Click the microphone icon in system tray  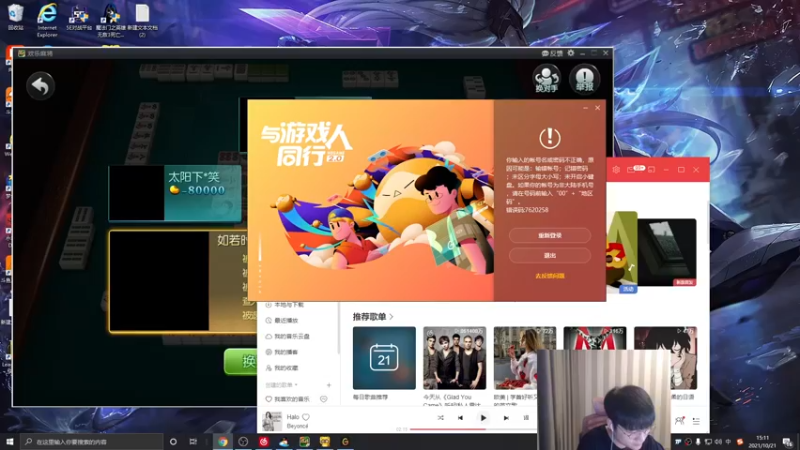point(698,442)
